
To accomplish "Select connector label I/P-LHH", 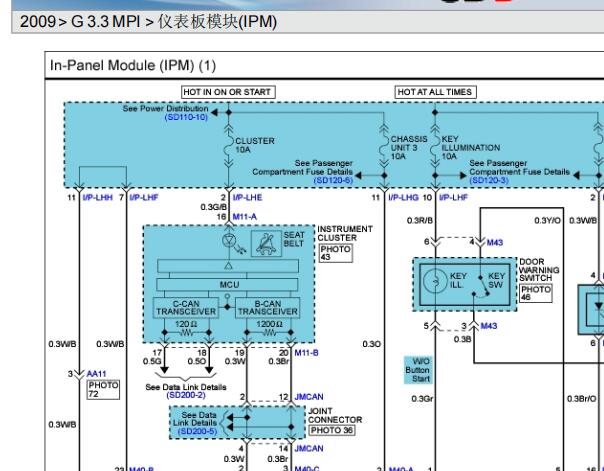I will 97,198.
